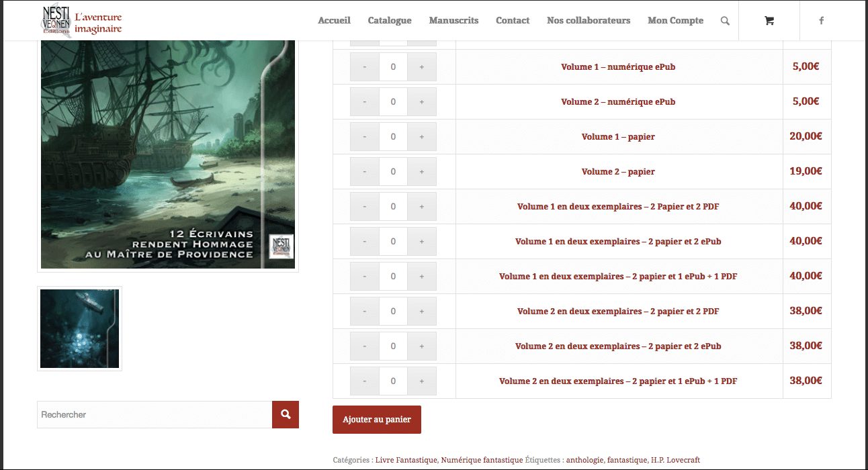Decrease quantity for Volume 1 – 1 ePub + 1 PDF
The image size is (868, 470).
pos(365,277)
